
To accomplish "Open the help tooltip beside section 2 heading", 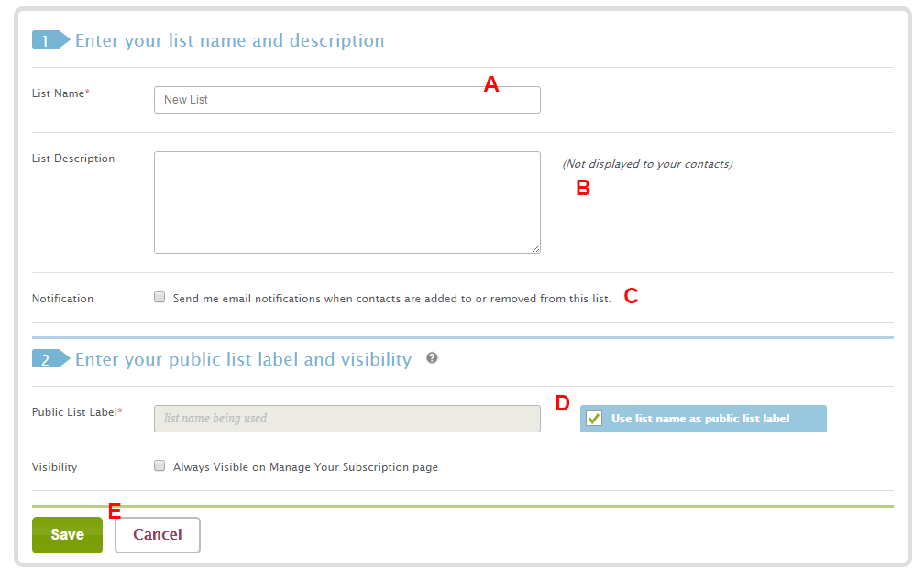I will click(x=431, y=359).
